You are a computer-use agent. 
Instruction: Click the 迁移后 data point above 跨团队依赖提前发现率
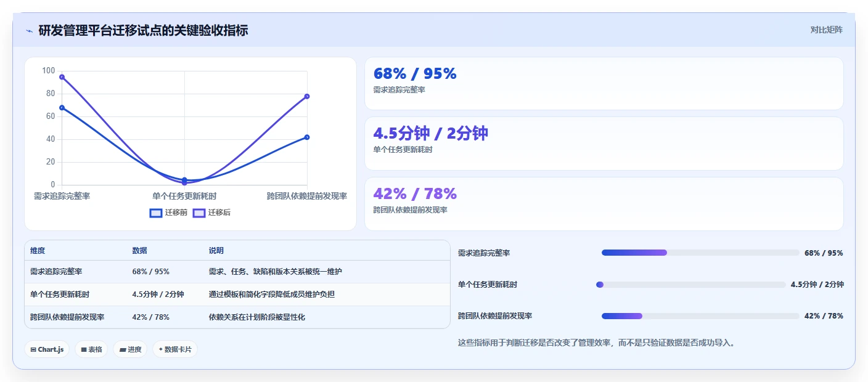pyautogui.click(x=307, y=96)
